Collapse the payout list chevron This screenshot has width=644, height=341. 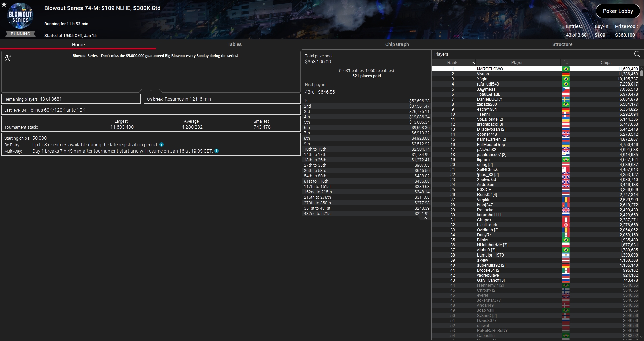425,218
